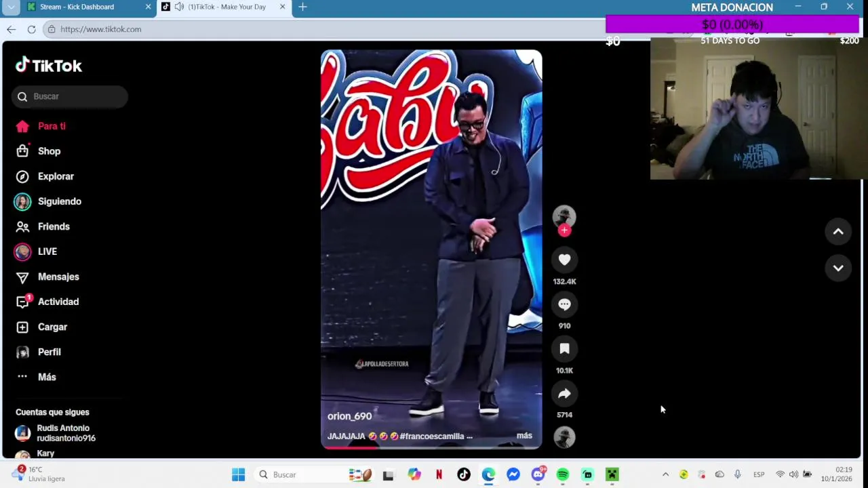
Task: Open Minecraft from the taskbar
Action: coord(612,474)
